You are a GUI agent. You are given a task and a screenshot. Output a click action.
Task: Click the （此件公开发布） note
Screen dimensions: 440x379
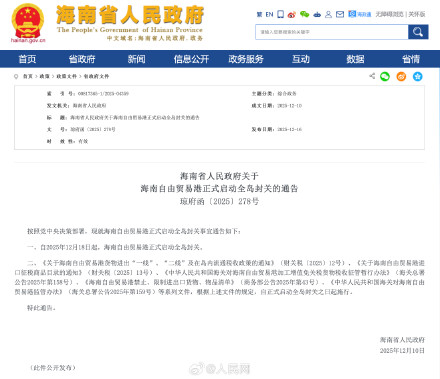click(x=53, y=368)
